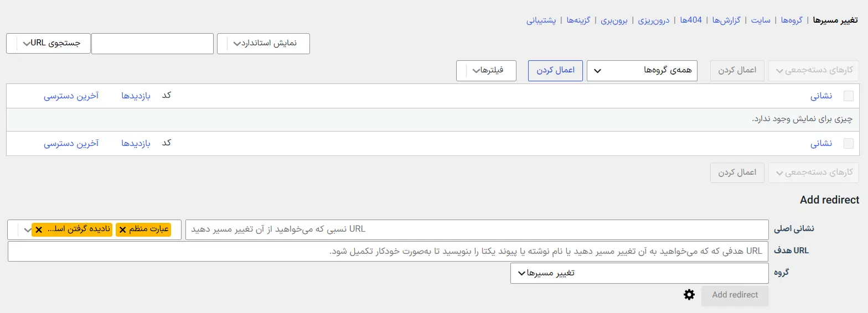Remove the عبارت منظم tag
This screenshot has height=313, width=868.
[x=123, y=229]
